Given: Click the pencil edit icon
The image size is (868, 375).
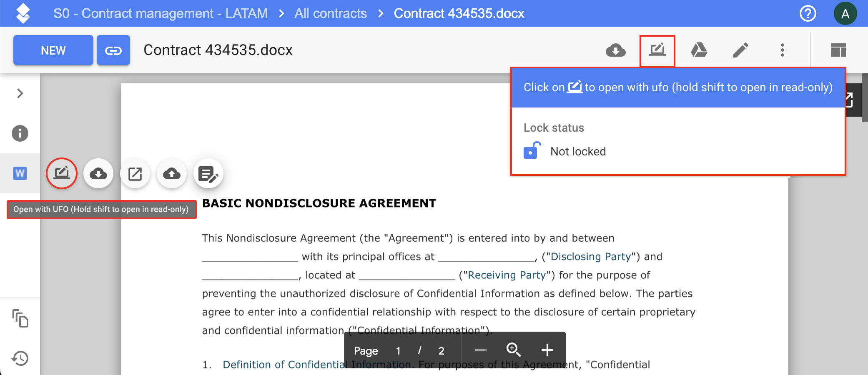Looking at the screenshot, I should coord(740,50).
